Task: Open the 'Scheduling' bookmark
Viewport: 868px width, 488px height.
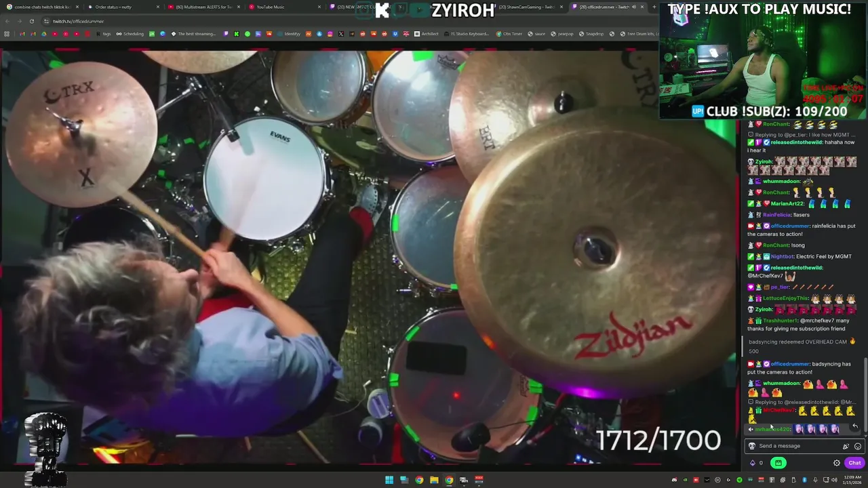Action: point(130,34)
